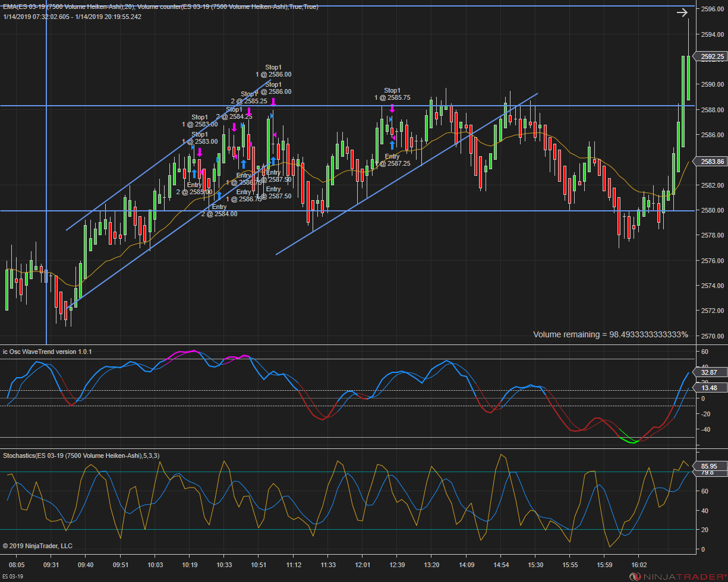Select the WaveTrend value marker 32.87
This screenshot has width=728, height=582.
(x=711, y=372)
